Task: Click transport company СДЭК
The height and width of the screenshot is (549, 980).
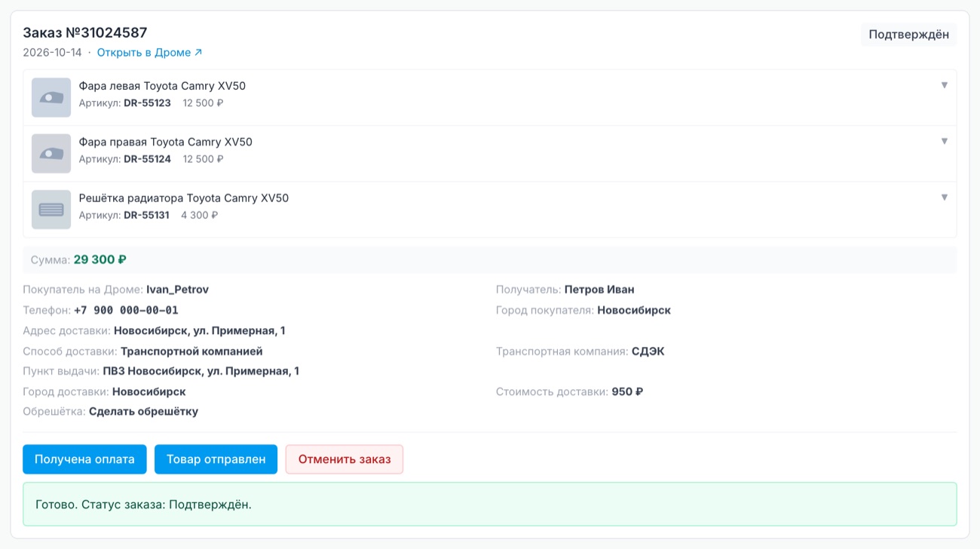Action: coord(648,351)
